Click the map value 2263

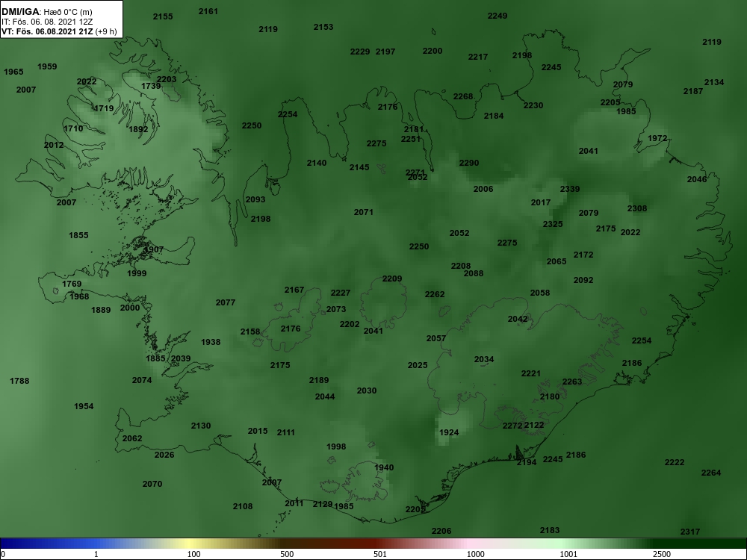572,382
